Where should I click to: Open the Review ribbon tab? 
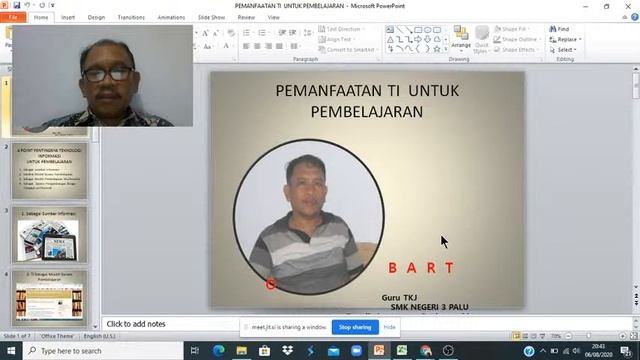click(x=246, y=18)
